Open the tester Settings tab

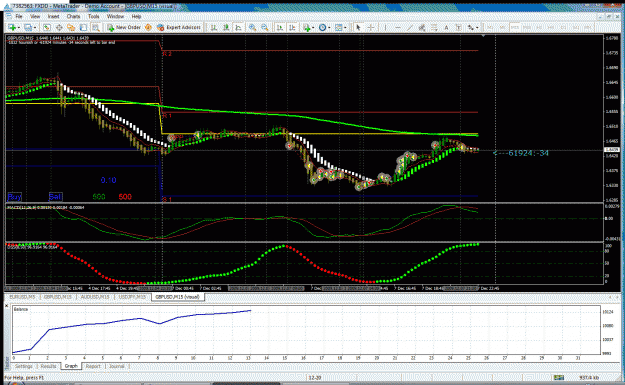coord(24,366)
